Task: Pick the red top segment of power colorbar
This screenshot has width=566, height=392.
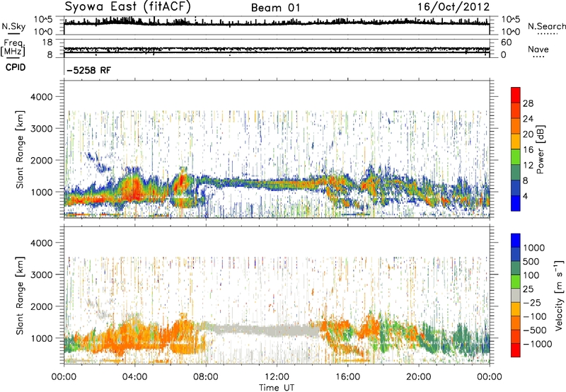Action: [x=516, y=95]
